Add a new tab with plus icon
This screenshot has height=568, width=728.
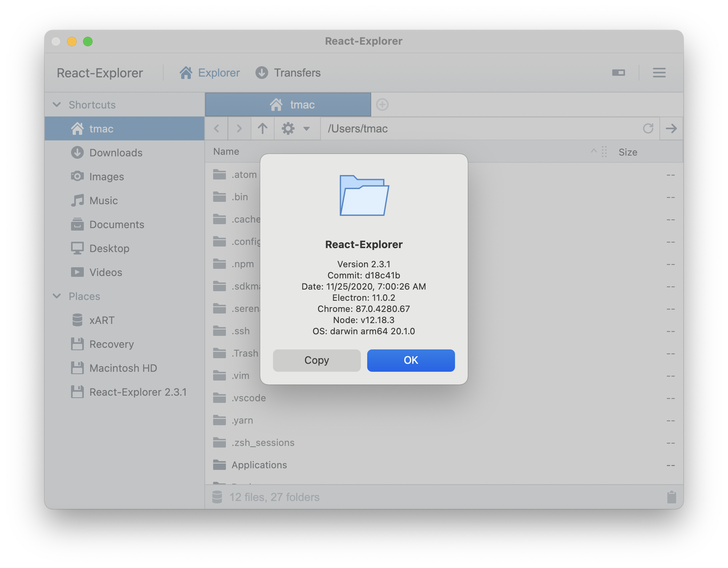(x=382, y=105)
